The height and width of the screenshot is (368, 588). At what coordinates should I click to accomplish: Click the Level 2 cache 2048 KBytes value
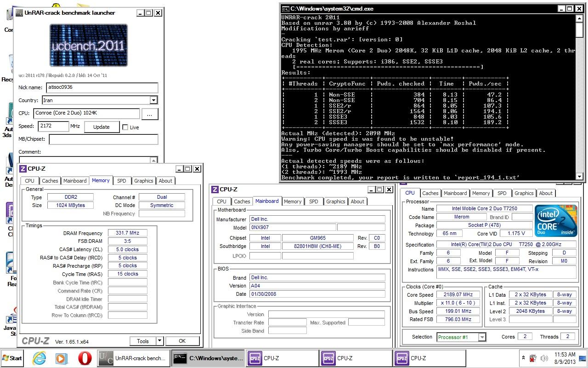click(530, 311)
